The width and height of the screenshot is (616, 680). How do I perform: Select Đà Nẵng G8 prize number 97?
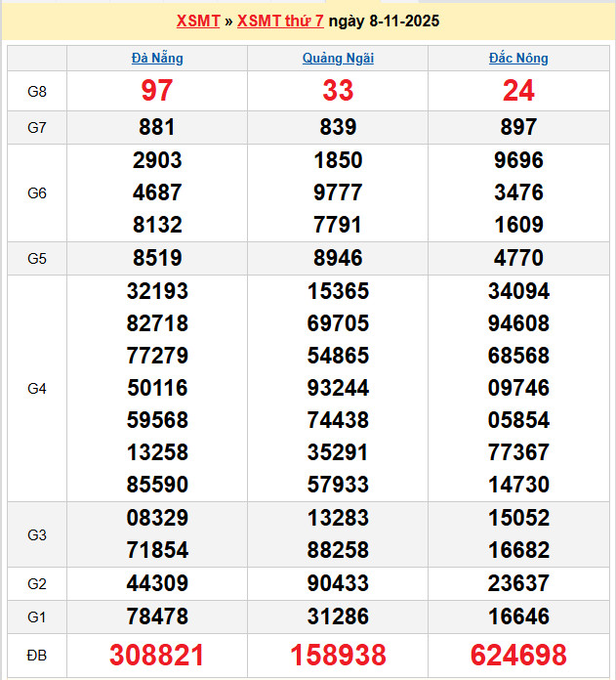pos(157,91)
